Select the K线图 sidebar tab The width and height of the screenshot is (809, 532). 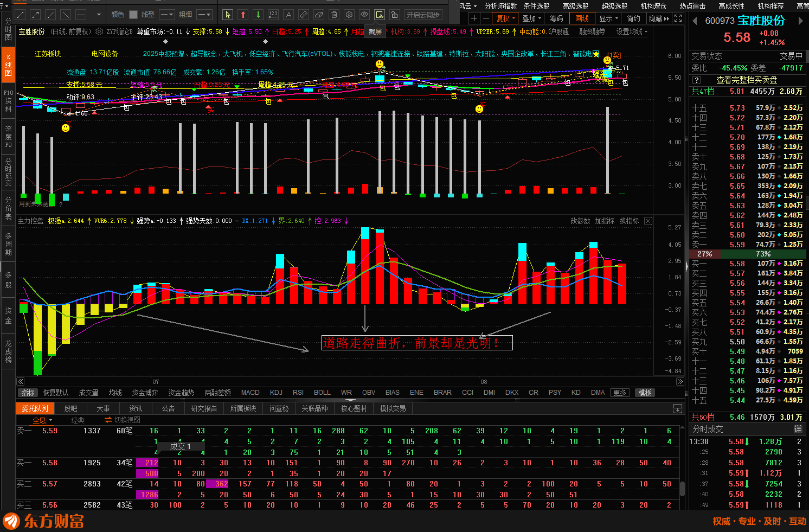[x=8, y=65]
